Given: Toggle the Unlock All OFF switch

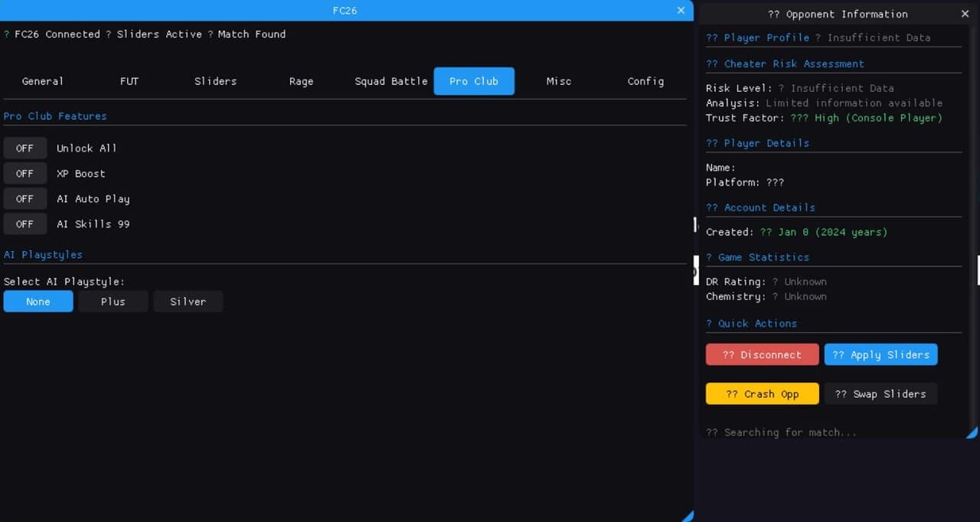Looking at the screenshot, I should [x=25, y=148].
